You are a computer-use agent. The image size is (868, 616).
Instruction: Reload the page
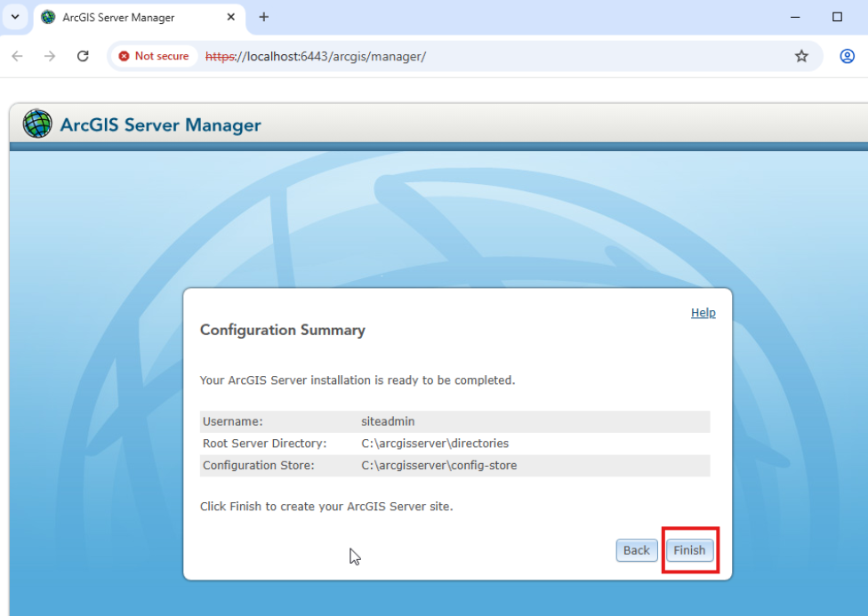(x=83, y=56)
